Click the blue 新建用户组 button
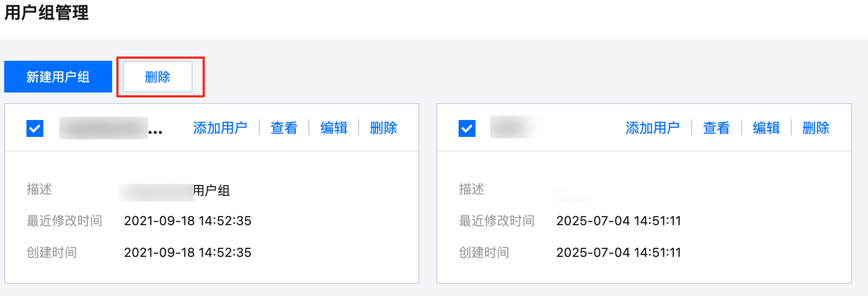 (x=58, y=77)
